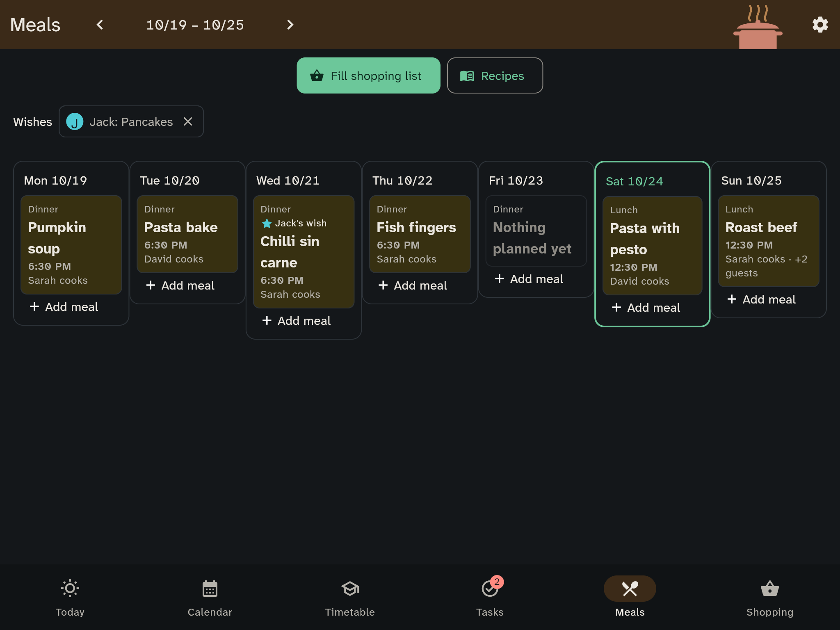
Task: Open Pasta with pesto lunch card
Action: click(652, 245)
